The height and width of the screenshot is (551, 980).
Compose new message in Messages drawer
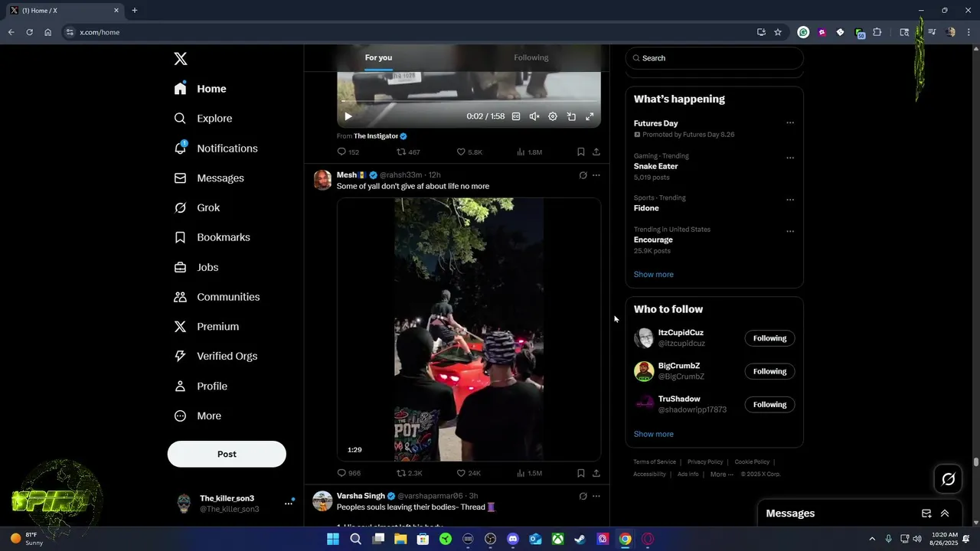[x=926, y=514]
